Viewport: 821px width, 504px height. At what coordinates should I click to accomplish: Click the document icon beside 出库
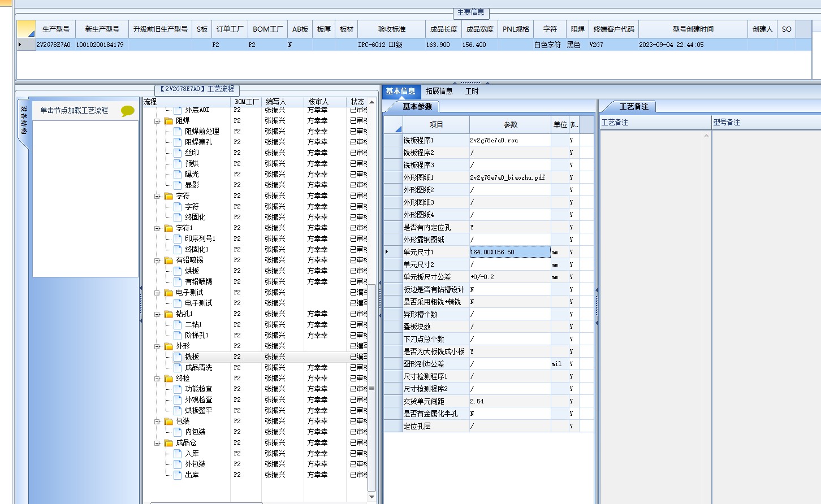pyautogui.click(x=178, y=475)
